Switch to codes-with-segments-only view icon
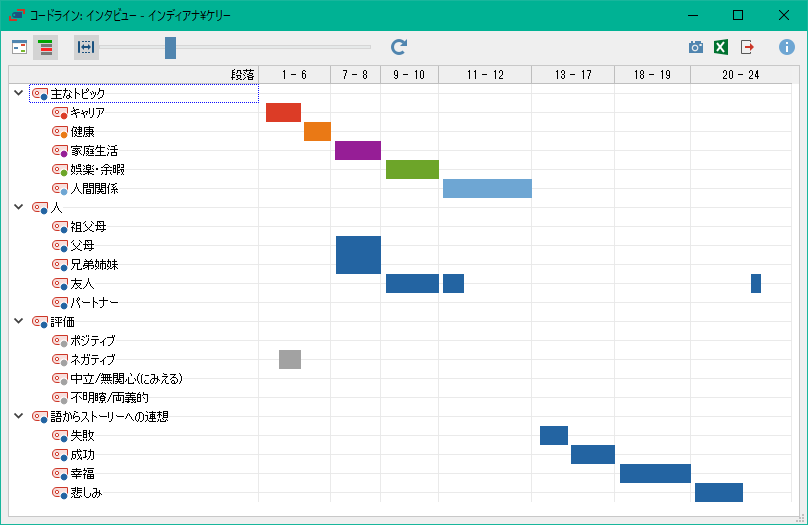This screenshot has height=525, width=808. click(x=20, y=47)
